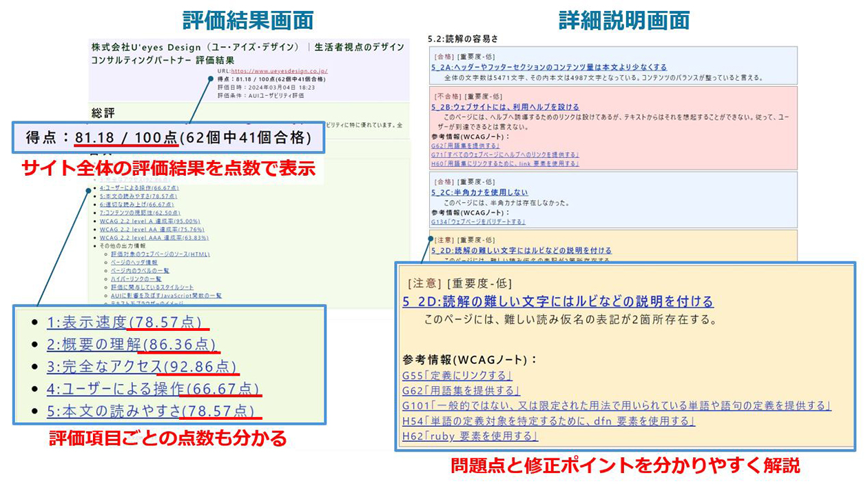Select the 評価結果画面 heading
Image resolution: width=868 pixels, height=484 pixels.
click(248, 20)
